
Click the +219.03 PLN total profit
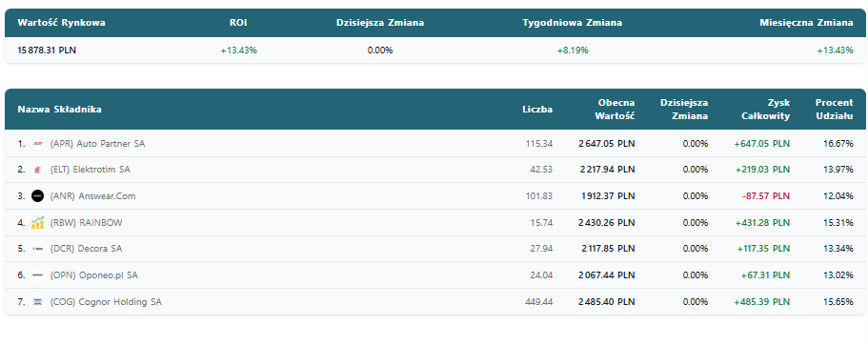(762, 170)
